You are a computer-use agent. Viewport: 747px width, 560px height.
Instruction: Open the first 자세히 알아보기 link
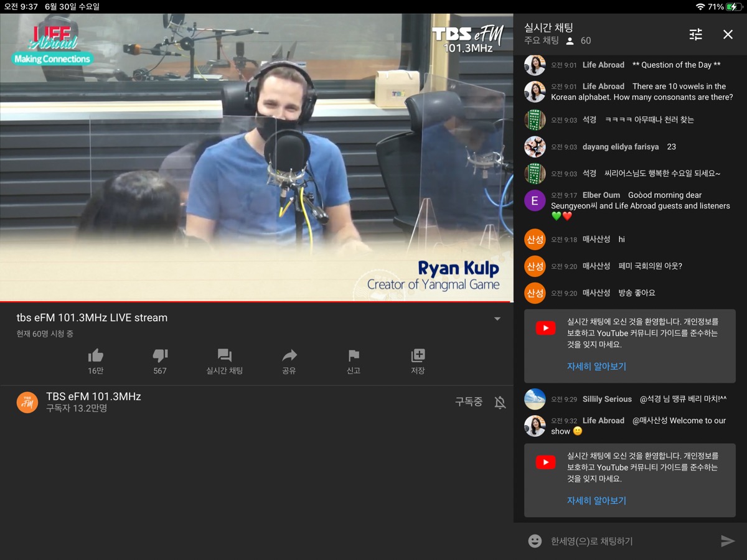pyautogui.click(x=596, y=366)
